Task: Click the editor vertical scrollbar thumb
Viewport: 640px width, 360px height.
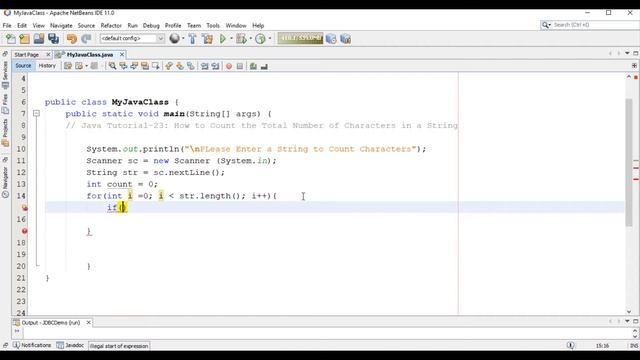Action: [x=629, y=162]
